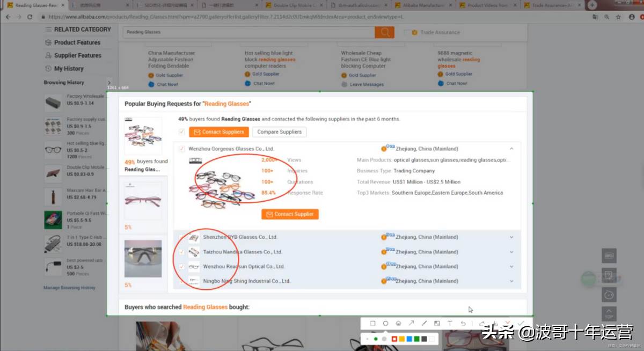Click the orange search magnifier button
This screenshot has height=351, width=644.
click(x=384, y=32)
